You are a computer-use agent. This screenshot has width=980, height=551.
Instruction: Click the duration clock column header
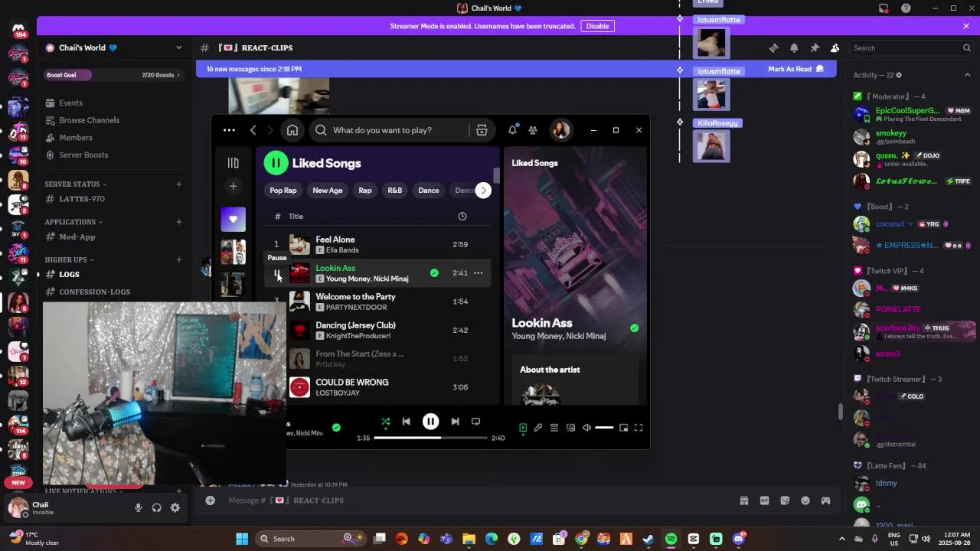pyautogui.click(x=462, y=217)
